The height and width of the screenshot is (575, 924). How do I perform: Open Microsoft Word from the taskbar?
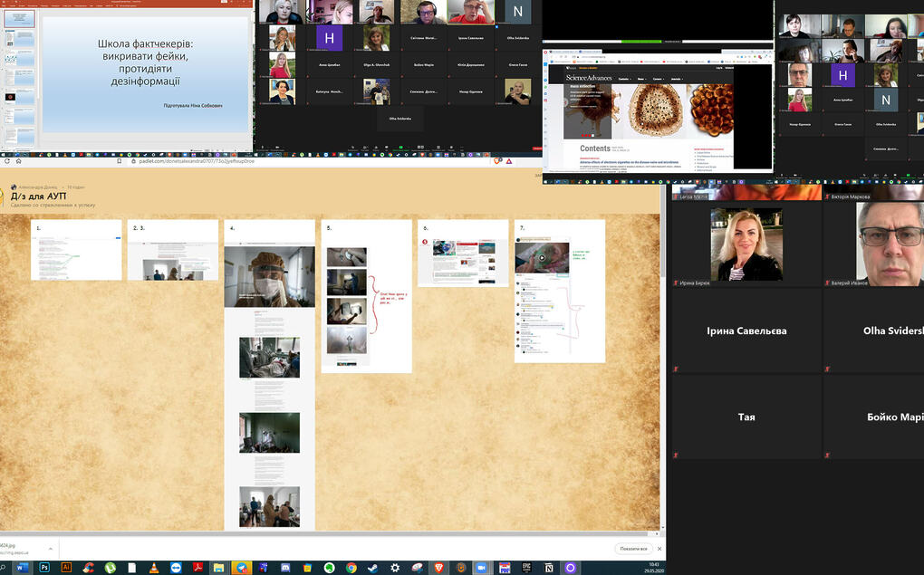[x=22, y=568]
